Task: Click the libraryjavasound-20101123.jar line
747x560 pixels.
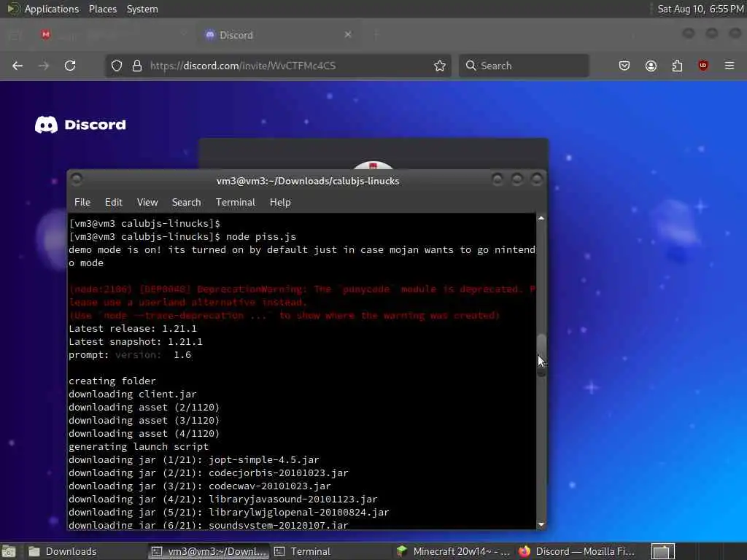Action: coord(223,499)
